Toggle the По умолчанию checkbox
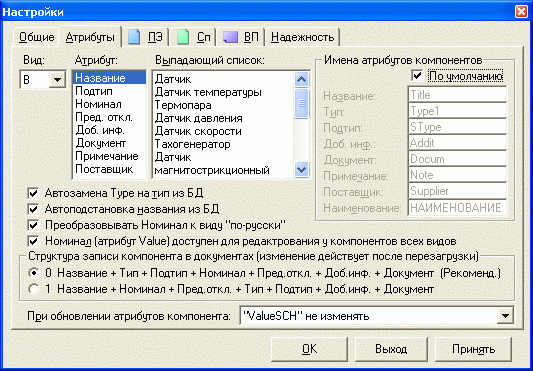The width and height of the screenshot is (533, 371). click(x=417, y=75)
